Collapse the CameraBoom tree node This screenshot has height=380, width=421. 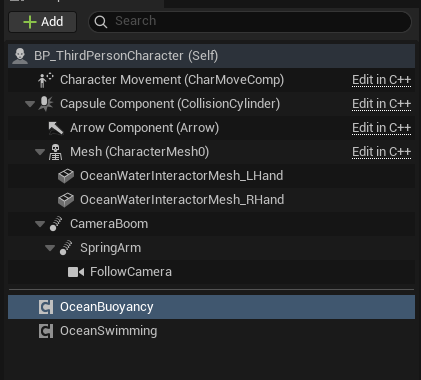click(40, 224)
